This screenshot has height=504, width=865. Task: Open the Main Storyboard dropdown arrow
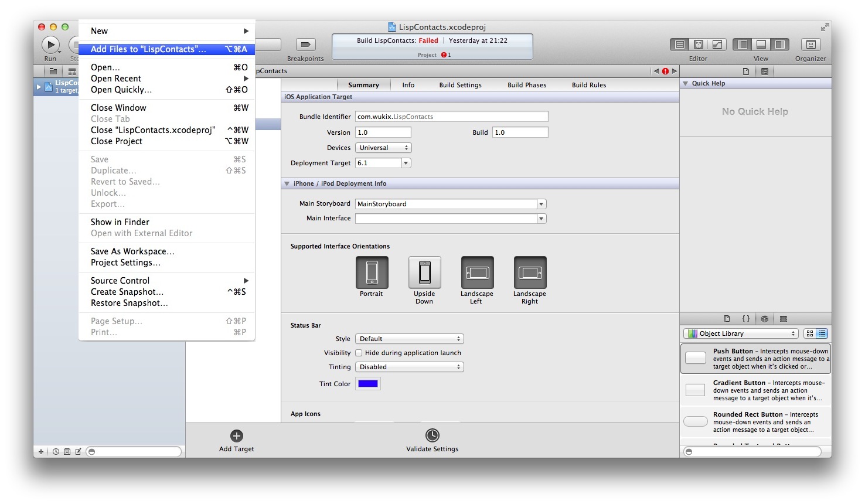point(542,204)
